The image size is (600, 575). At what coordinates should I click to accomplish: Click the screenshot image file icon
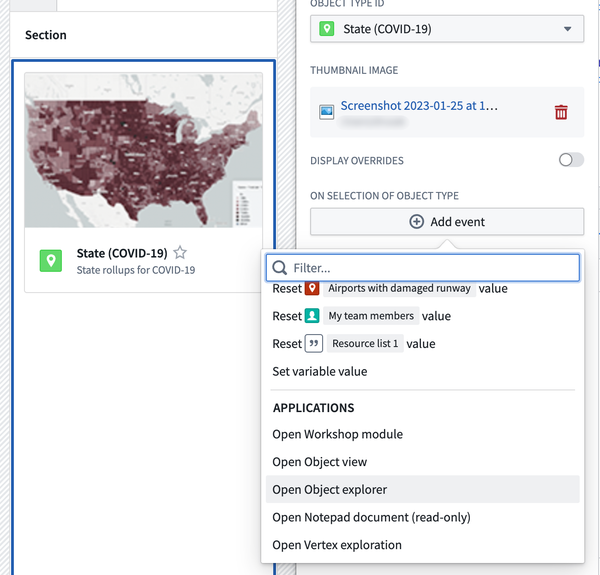tap(326, 112)
